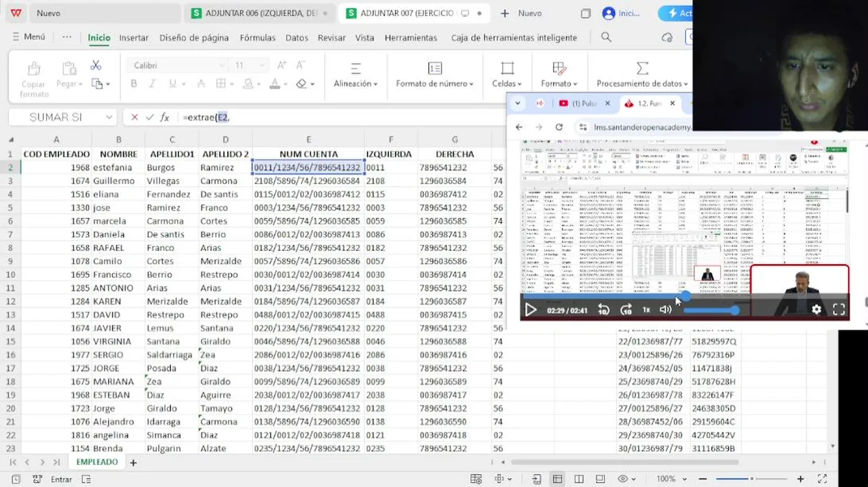Viewport: 868px width, 487px height.
Task: Open the font size 11 dropdown
Action: [262, 66]
